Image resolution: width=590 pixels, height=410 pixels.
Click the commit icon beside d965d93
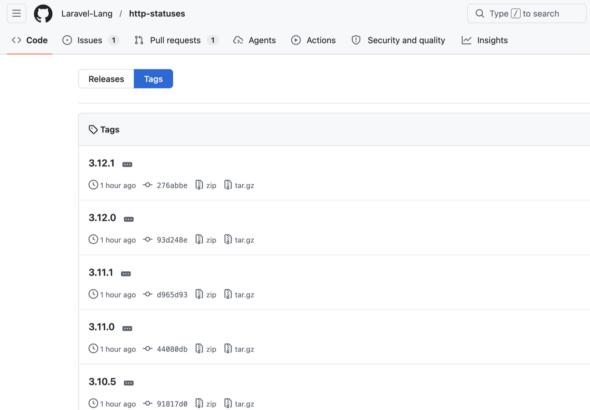(148, 295)
